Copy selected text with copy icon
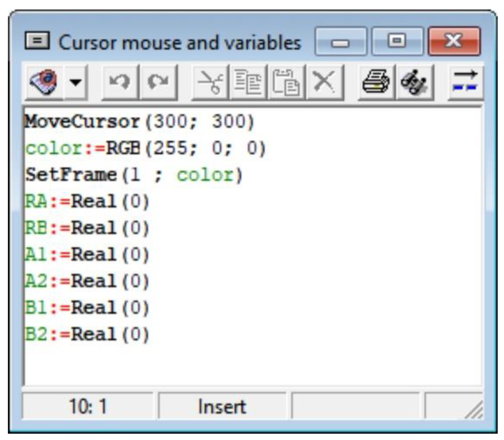The image size is (504, 440). click(248, 83)
